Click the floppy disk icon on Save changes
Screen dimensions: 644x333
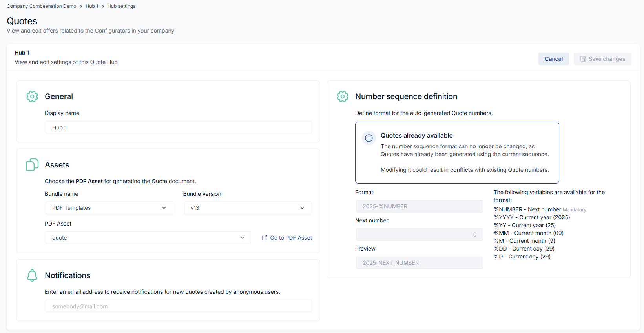(583, 59)
